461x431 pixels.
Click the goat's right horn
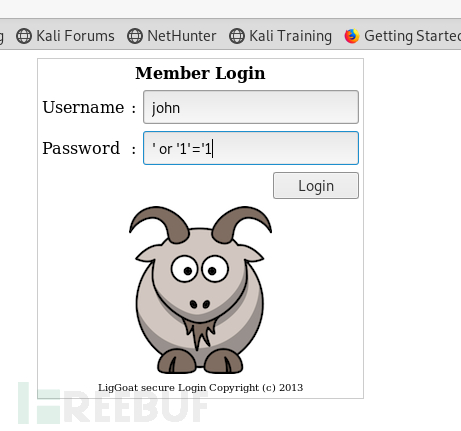tap(242, 224)
